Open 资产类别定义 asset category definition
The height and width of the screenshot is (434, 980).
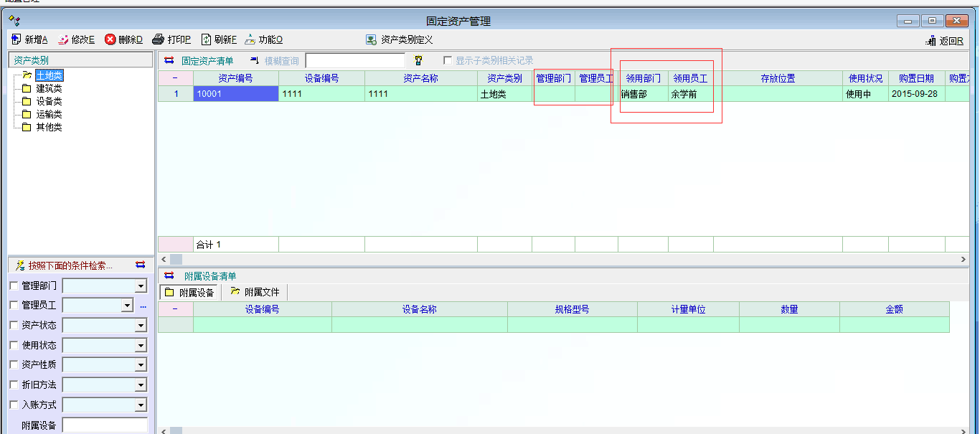click(x=371, y=40)
